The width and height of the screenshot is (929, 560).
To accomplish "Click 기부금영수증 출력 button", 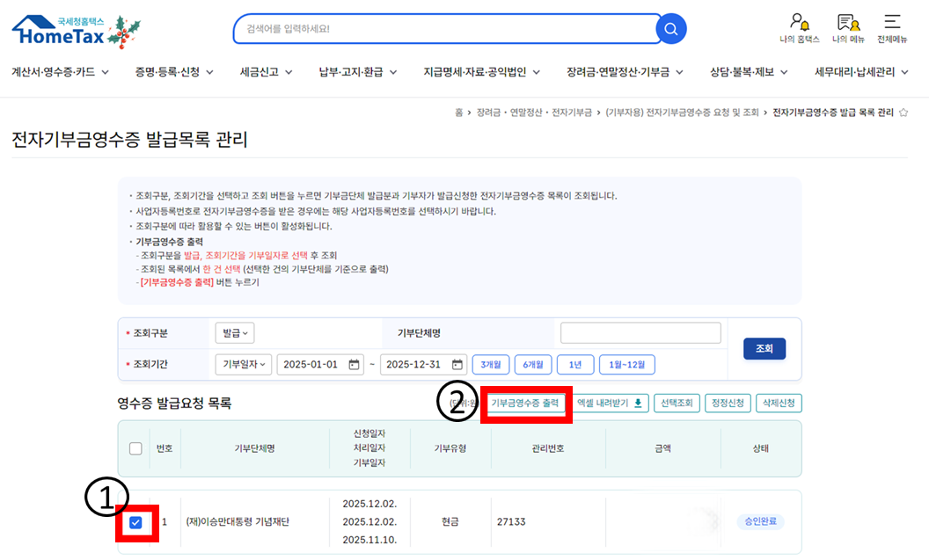I will (x=525, y=404).
